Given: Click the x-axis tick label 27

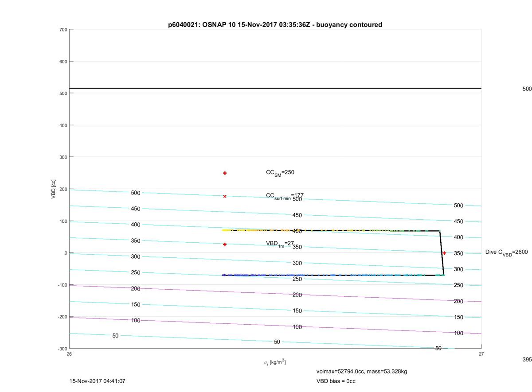Looking at the screenshot, I should coord(481,354).
